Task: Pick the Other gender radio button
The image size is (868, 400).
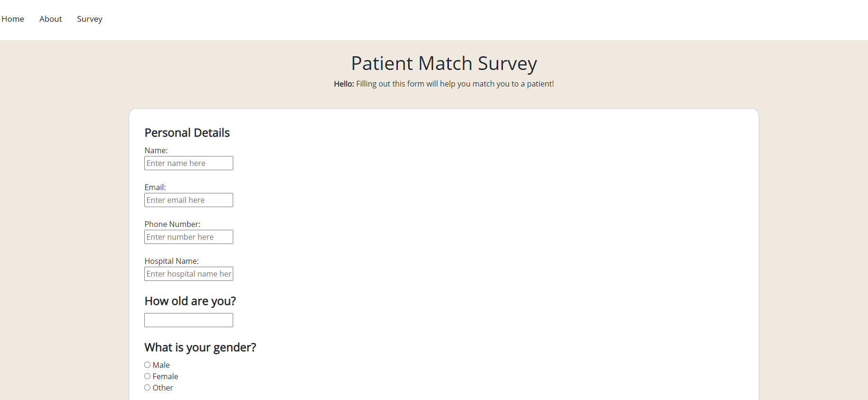Action: pyautogui.click(x=148, y=388)
